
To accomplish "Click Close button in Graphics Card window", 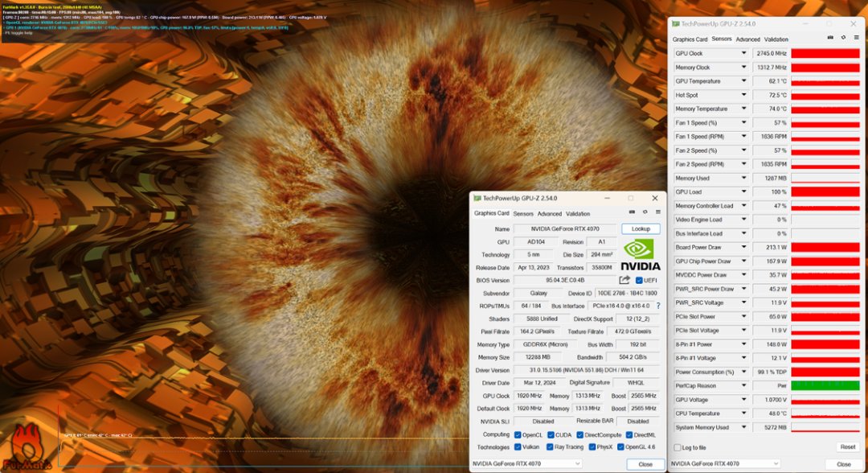I will pyautogui.click(x=645, y=464).
